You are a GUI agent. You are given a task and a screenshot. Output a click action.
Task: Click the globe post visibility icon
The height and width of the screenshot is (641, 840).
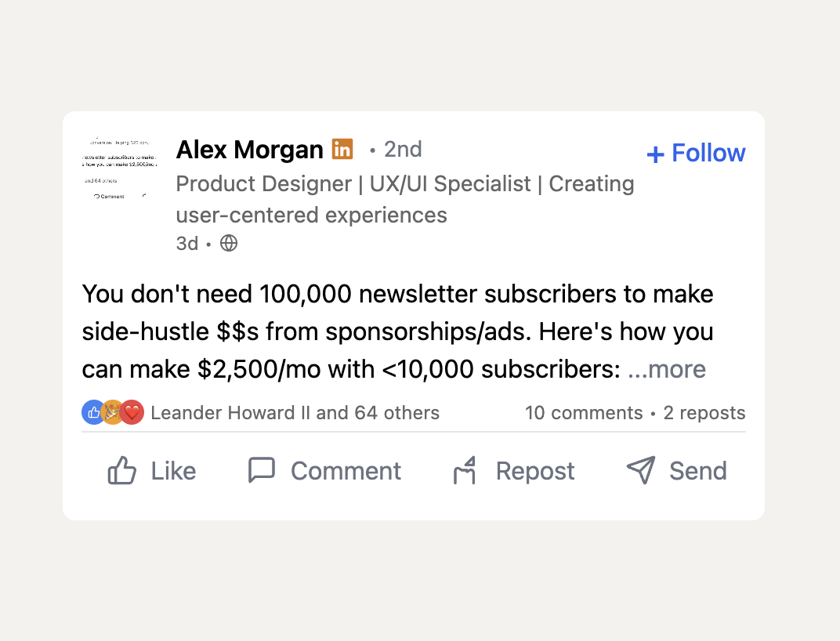tap(228, 243)
